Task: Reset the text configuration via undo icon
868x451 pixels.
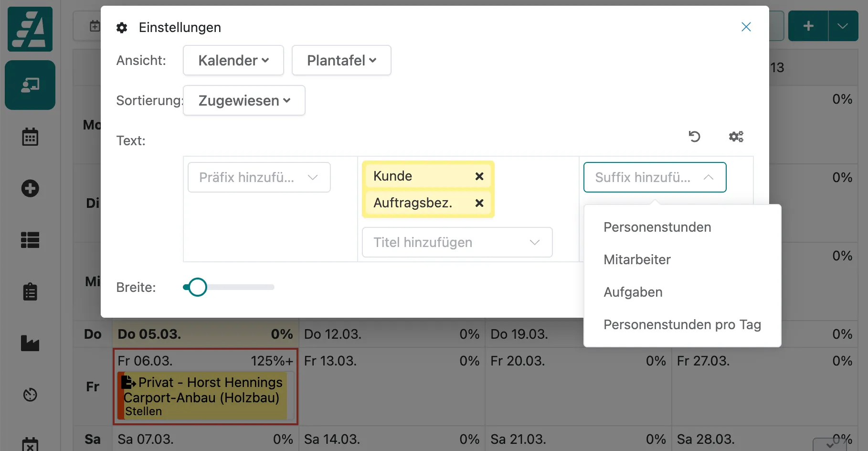Action: coord(695,137)
